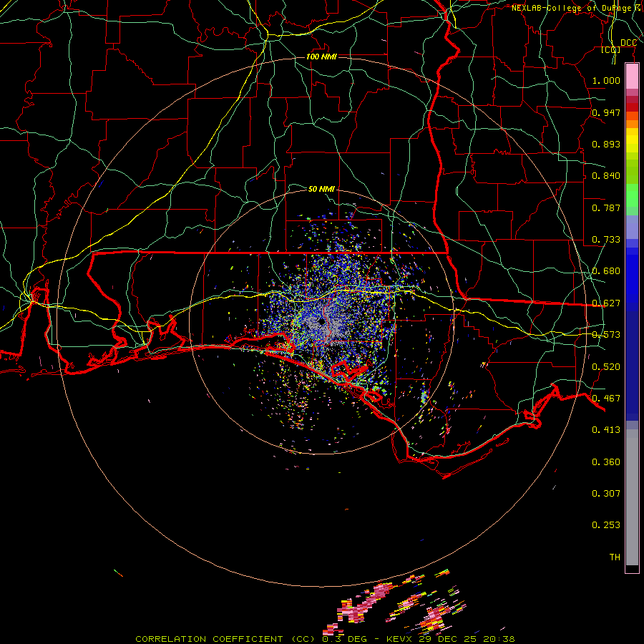Click the [CC] units label
Image resolution: width=644 pixels, height=644 pixels.
click(611, 50)
